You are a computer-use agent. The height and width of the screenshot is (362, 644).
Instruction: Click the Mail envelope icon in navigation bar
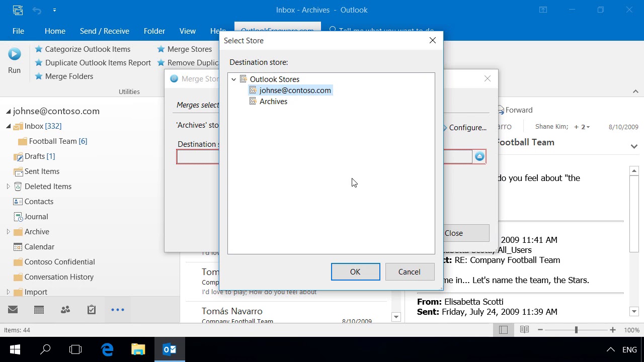[x=13, y=310]
